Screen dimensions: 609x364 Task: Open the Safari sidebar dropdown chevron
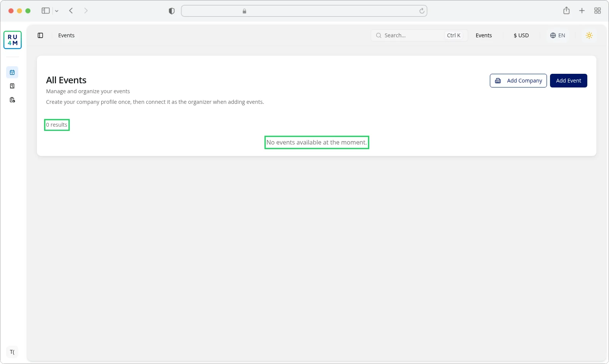click(57, 11)
